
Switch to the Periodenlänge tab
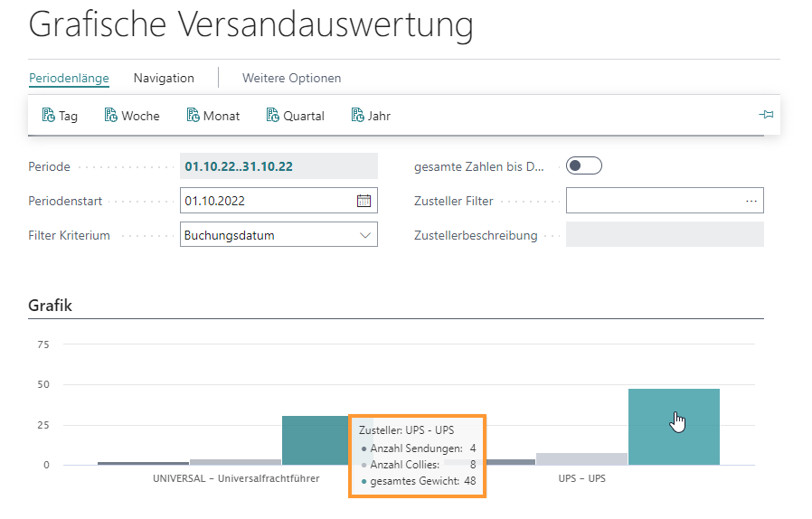[69, 79]
